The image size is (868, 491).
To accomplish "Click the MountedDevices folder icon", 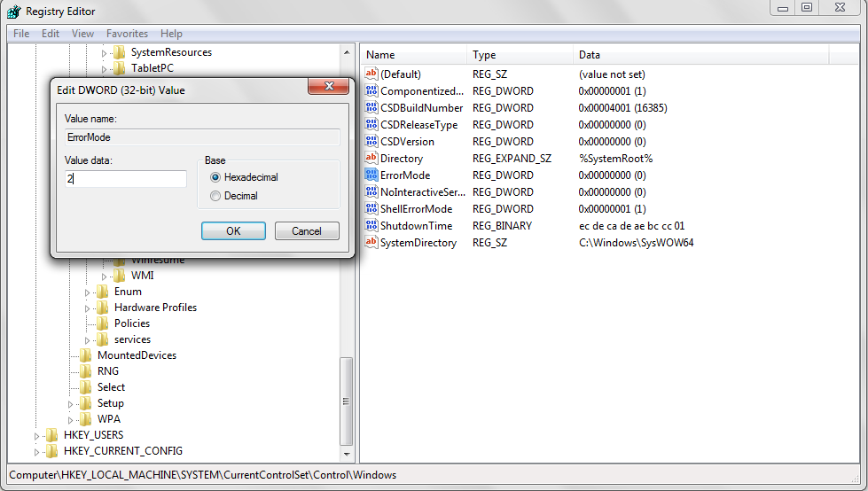I will (x=86, y=355).
